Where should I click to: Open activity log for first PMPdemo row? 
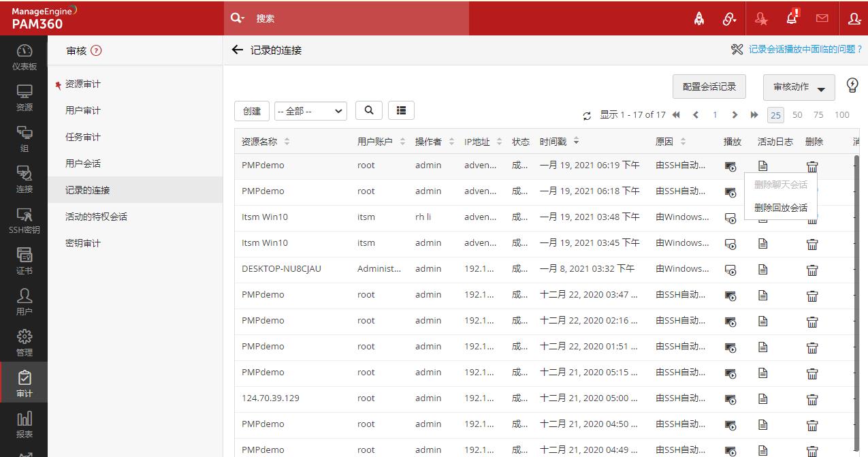[x=762, y=166]
